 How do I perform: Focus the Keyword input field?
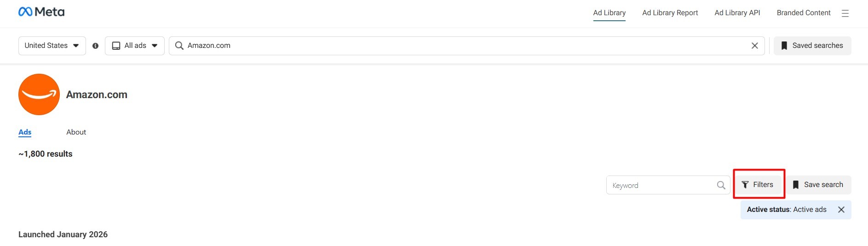661,185
